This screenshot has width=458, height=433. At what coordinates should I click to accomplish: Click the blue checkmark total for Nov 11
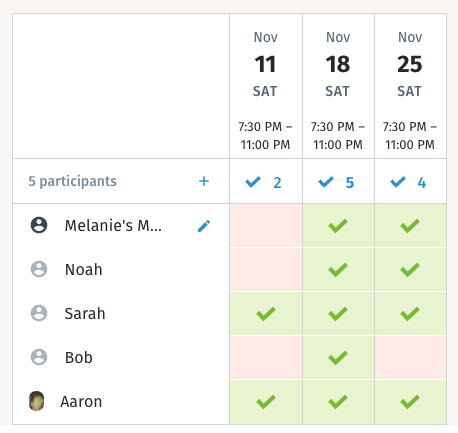click(263, 182)
